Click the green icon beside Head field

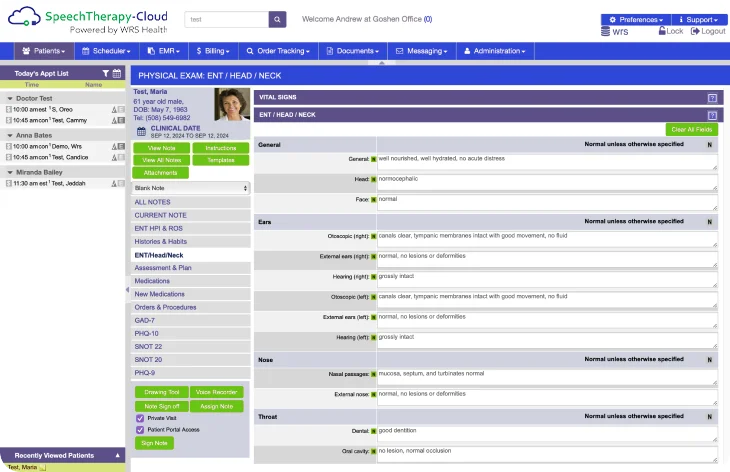[x=373, y=180]
